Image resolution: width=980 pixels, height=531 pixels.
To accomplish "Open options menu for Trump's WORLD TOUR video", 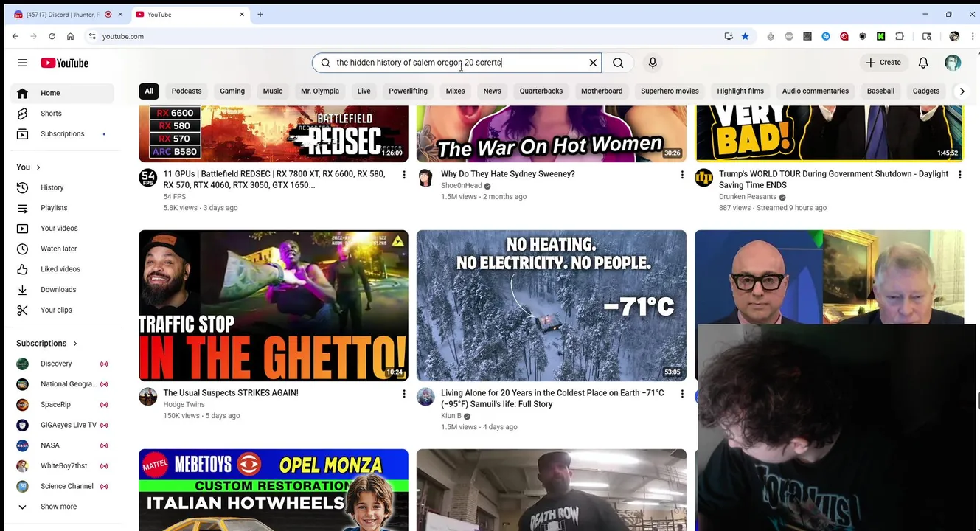I will tap(960, 175).
